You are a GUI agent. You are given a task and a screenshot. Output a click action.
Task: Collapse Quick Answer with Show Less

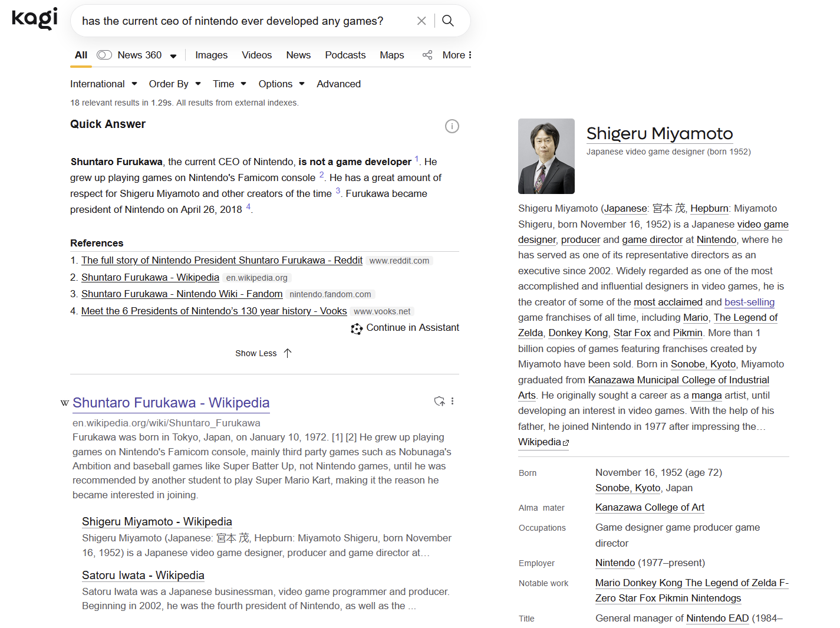click(263, 353)
